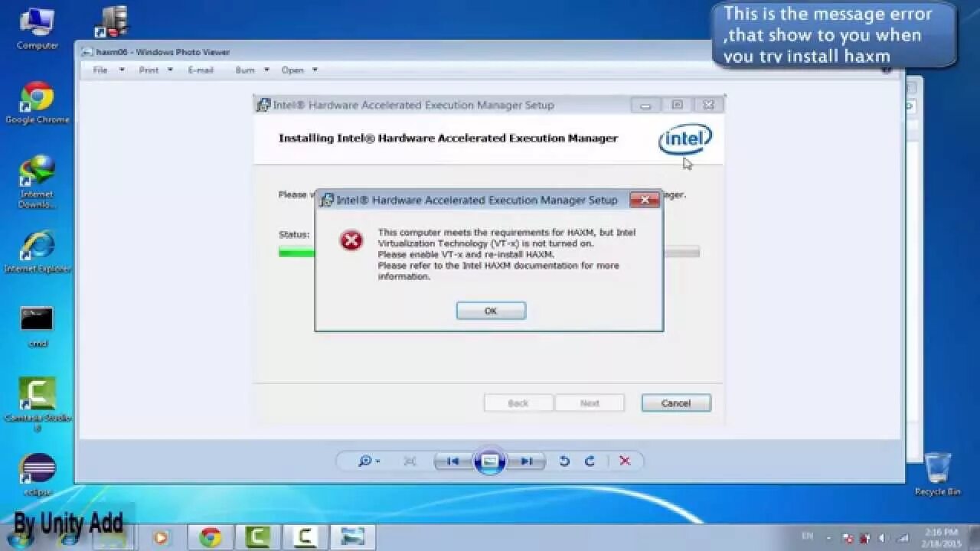Click the Photo Viewer taskbar button

point(352,537)
